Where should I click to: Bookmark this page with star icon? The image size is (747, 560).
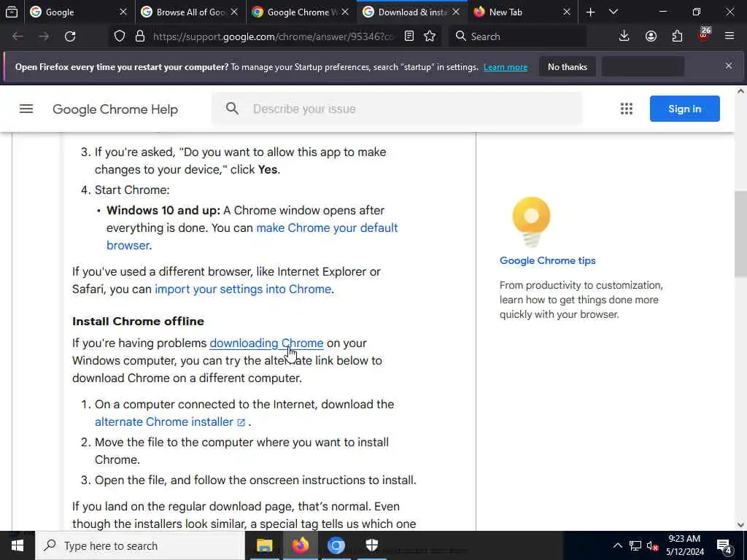pos(430,36)
